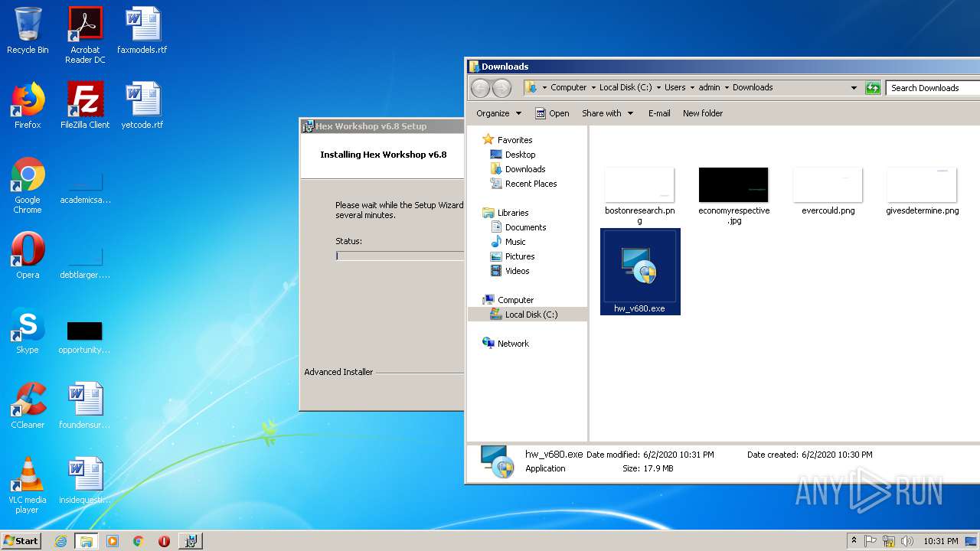The image size is (980, 551).
Task: Launch Firefox from the desktop
Action: pyautogui.click(x=28, y=106)
